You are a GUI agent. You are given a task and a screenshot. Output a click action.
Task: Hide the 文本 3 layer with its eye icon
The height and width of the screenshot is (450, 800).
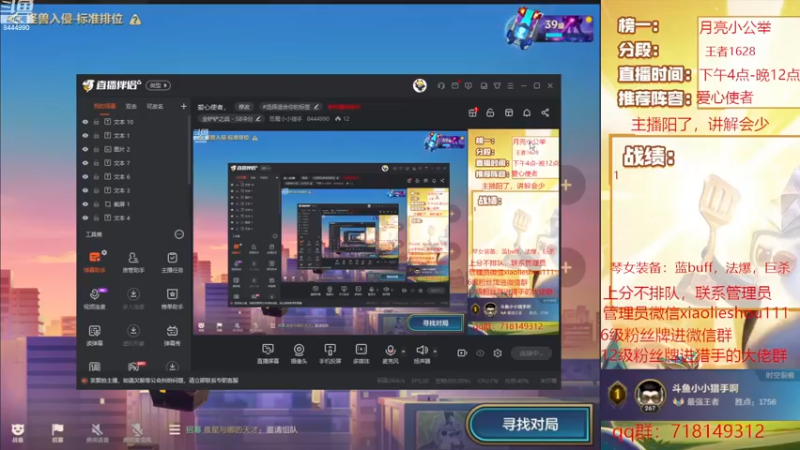pos(85,190)
